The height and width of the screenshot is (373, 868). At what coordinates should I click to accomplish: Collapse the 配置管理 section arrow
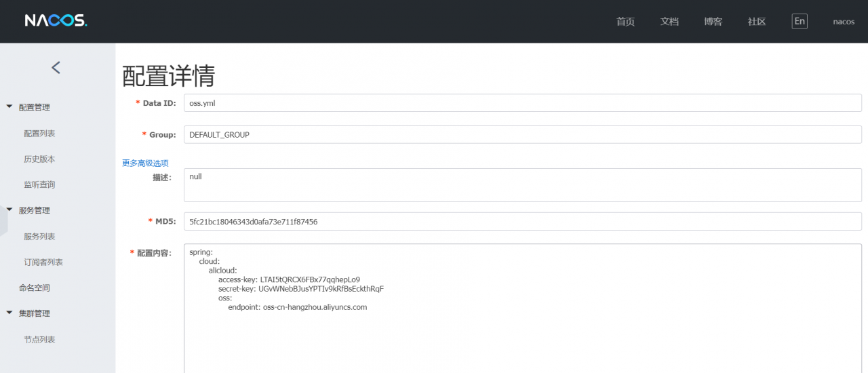coord(9,106)
